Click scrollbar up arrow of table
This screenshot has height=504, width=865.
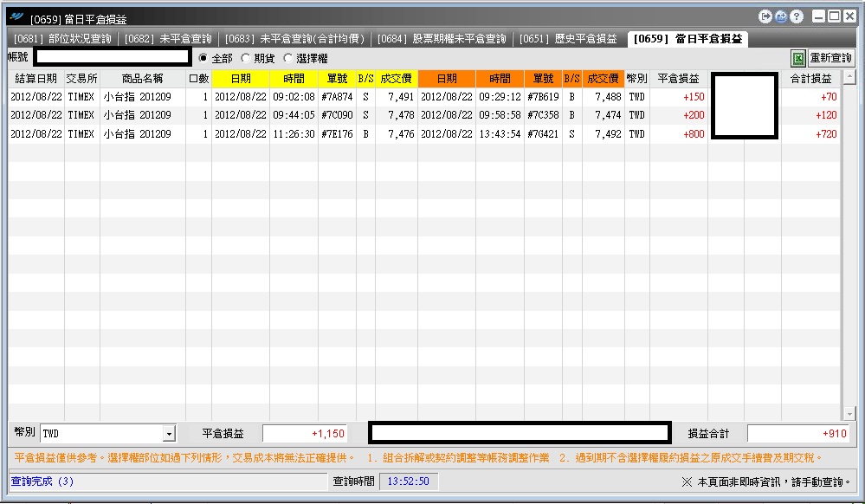click(x=849, y=77)
